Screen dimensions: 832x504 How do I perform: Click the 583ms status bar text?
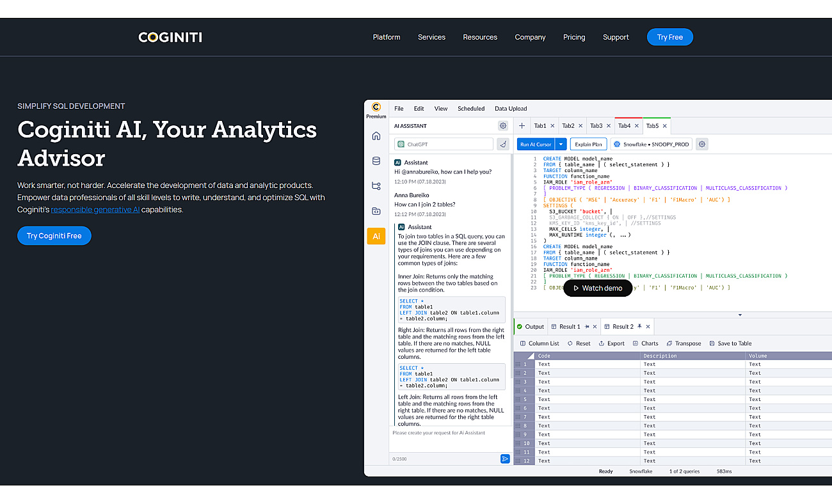click(724, 471)
